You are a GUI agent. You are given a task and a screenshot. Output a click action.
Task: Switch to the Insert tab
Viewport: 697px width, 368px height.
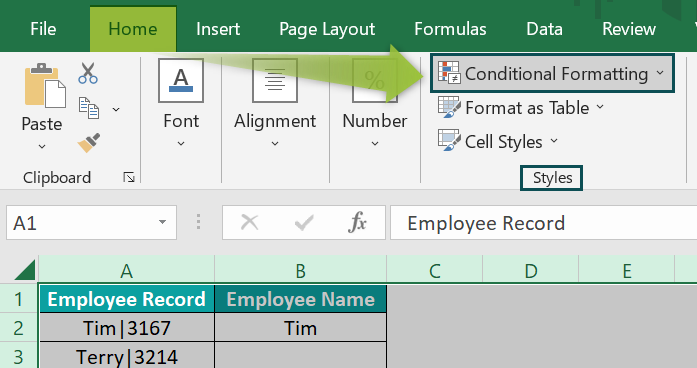pos(218,29)
